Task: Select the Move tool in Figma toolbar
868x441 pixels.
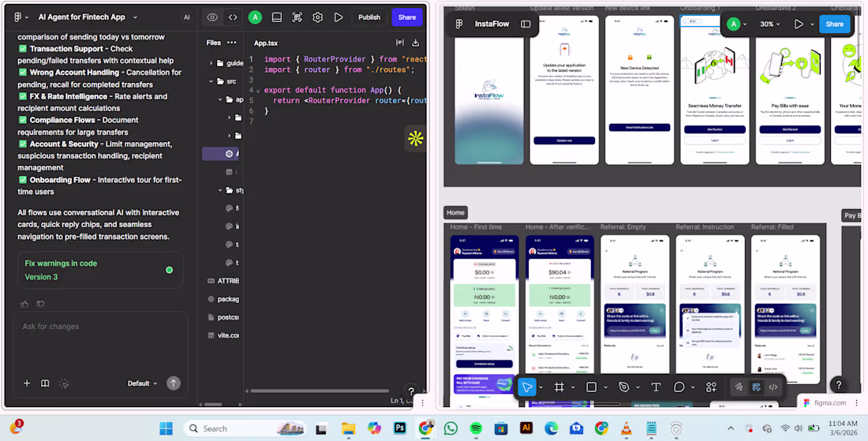Action: 527,387
